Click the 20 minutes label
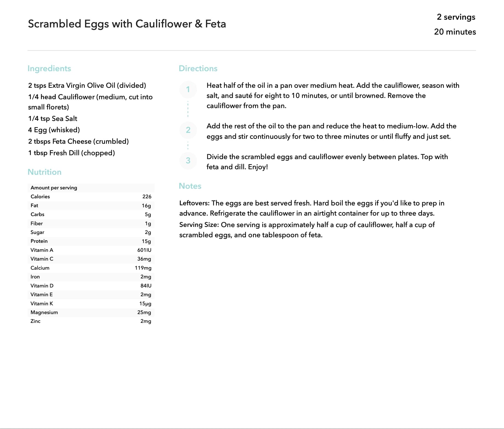504x429 pixels. [455, 32]
